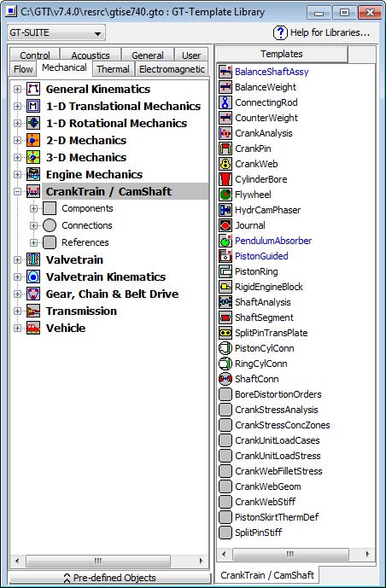Expand 1-D Translational Mechanics node

[x=17, y=106]
